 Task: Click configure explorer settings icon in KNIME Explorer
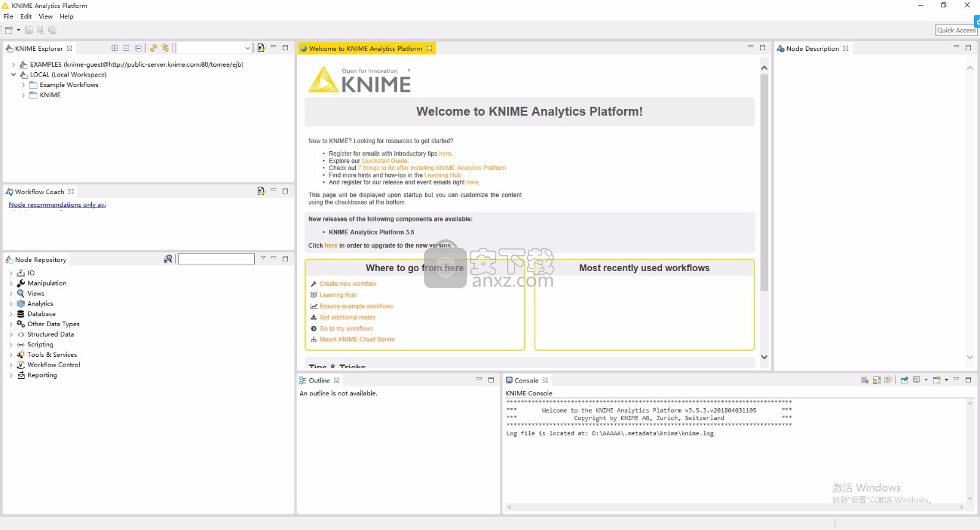(x=261, y=48)
